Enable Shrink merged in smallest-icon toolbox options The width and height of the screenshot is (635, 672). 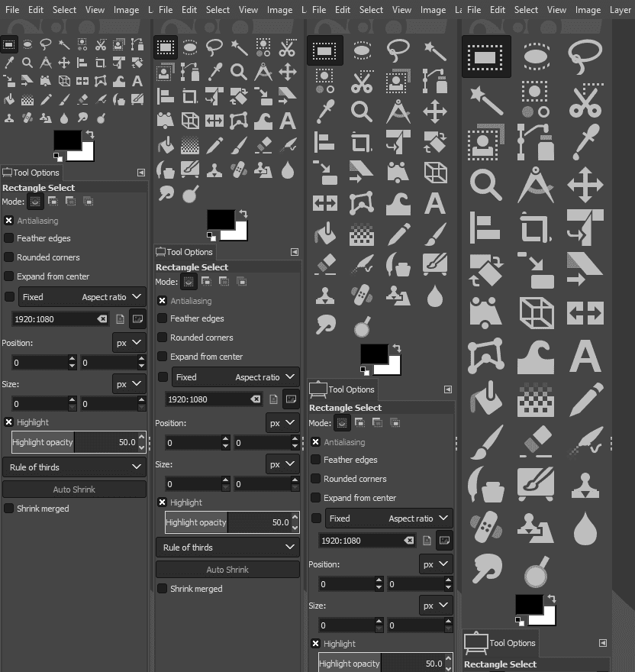coord(8,509)
